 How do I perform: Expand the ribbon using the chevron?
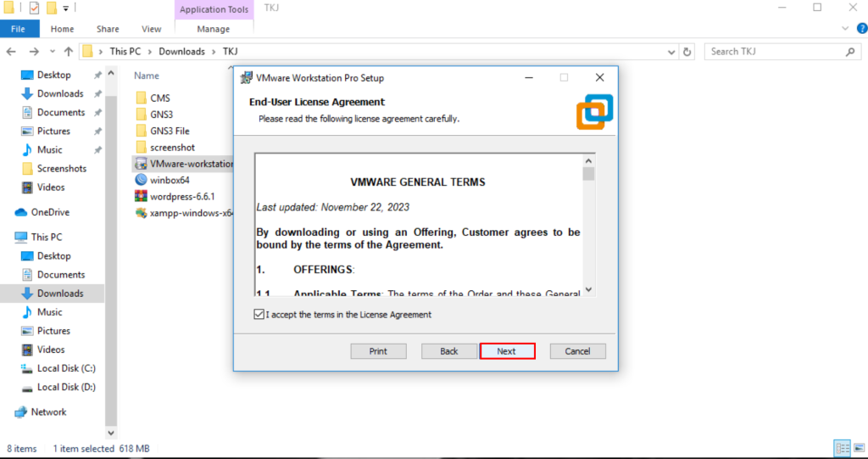[x=843, y=29]
